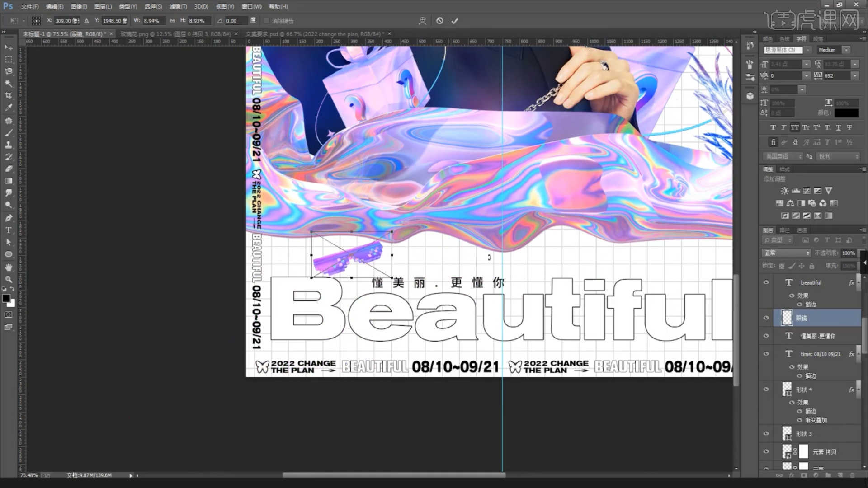Switch to the 样式 panel tab
868x488 pixels.
click(x=785, y=169)
